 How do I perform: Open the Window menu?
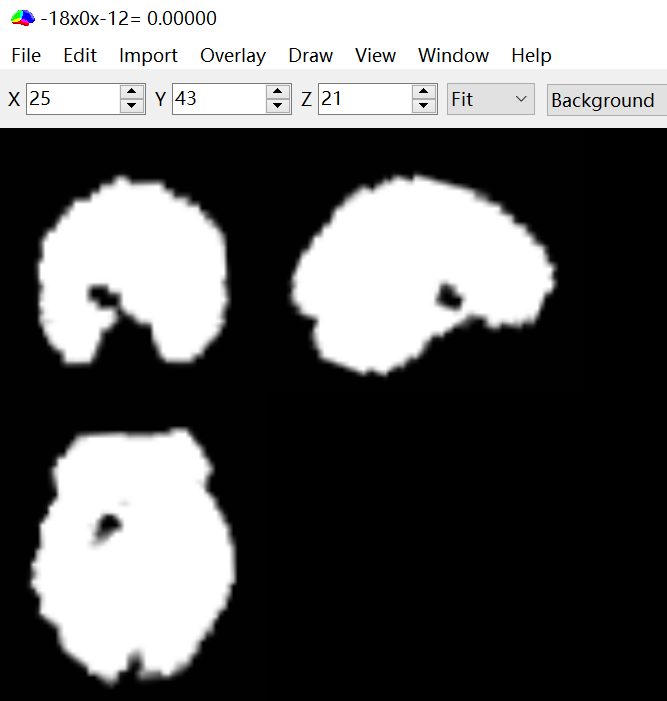pos(453,55)
